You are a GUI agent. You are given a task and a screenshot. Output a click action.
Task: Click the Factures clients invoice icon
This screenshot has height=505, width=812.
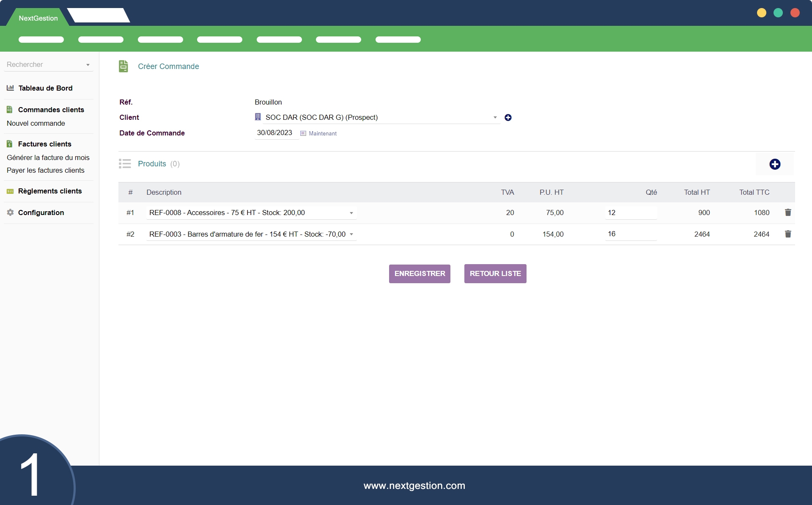pyautogui.click(x=10, y=144)
